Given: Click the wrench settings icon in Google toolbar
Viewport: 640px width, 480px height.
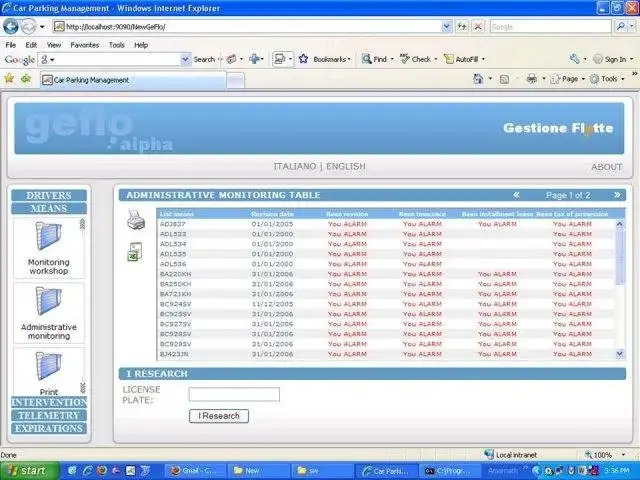Looking at the screenshot, I should pyautogui.click(x=575, y=59).
